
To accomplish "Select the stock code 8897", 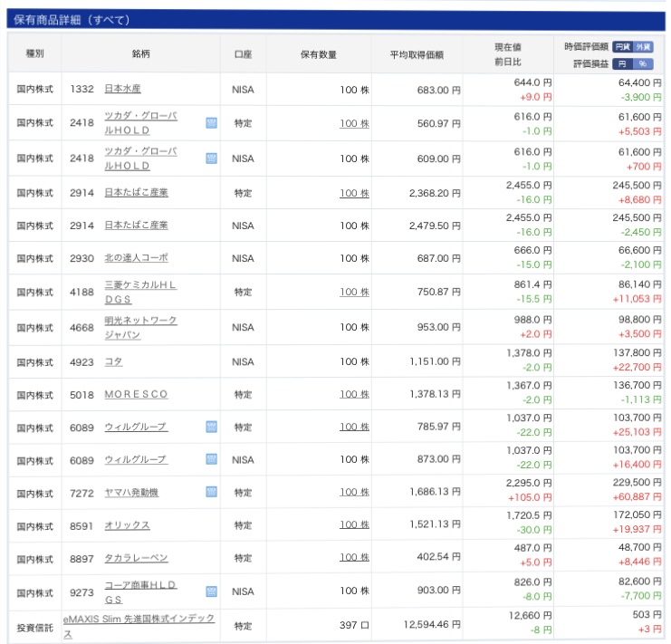I will (x=81, y=559).
